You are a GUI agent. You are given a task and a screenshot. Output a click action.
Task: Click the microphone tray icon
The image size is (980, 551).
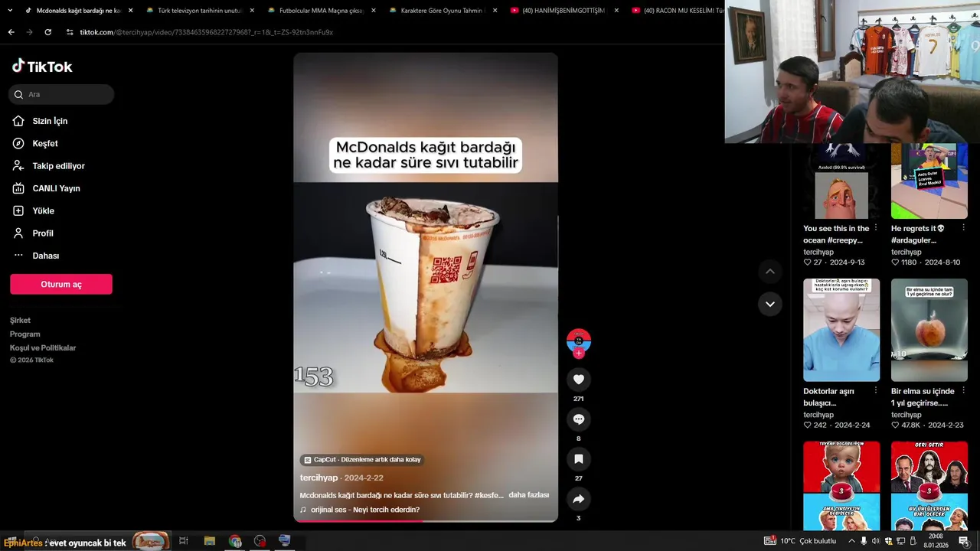tap(864, 541)
